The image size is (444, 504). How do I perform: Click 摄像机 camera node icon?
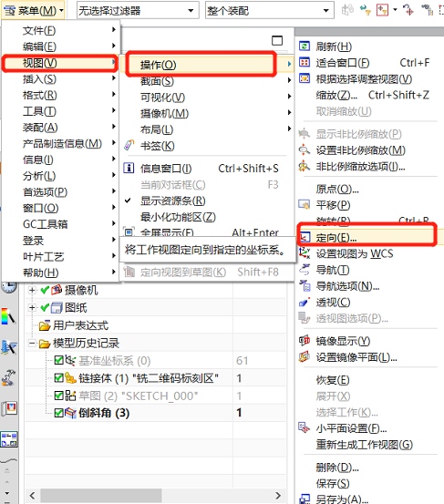[x=57, y=290]
